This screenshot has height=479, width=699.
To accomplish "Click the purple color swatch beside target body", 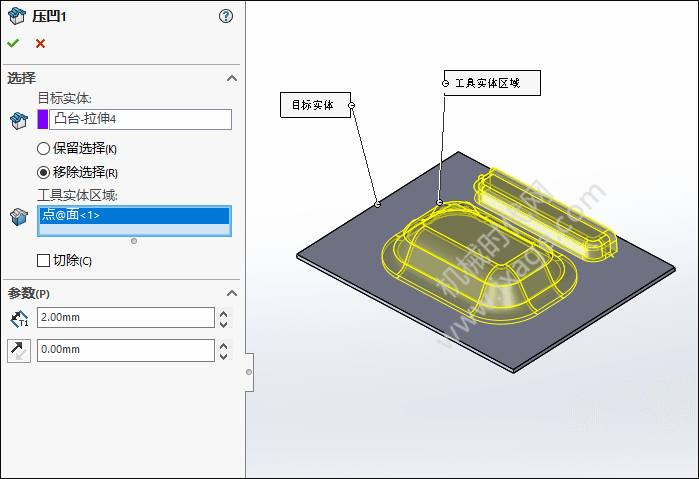I will click(43, 119).
